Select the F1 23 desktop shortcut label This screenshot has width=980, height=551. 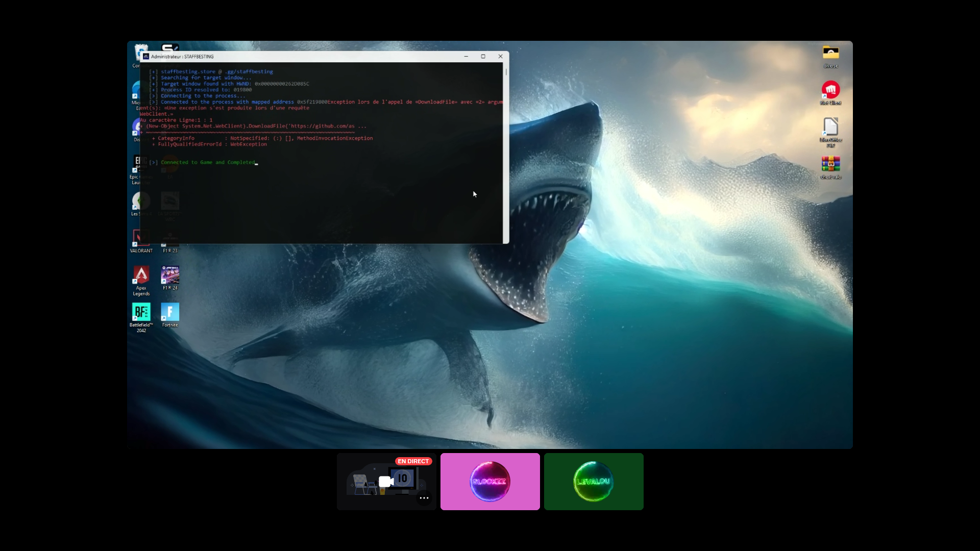(x=170, y=251)
